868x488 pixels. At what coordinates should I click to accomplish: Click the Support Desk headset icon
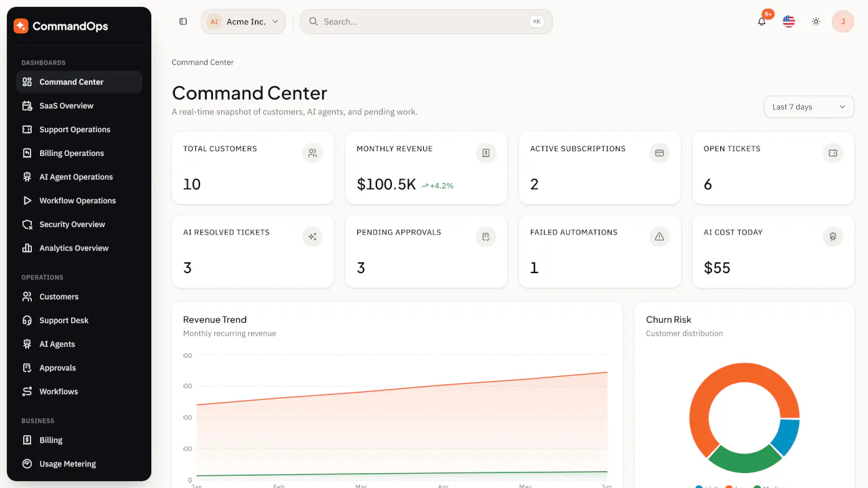(x=27, y=321)
